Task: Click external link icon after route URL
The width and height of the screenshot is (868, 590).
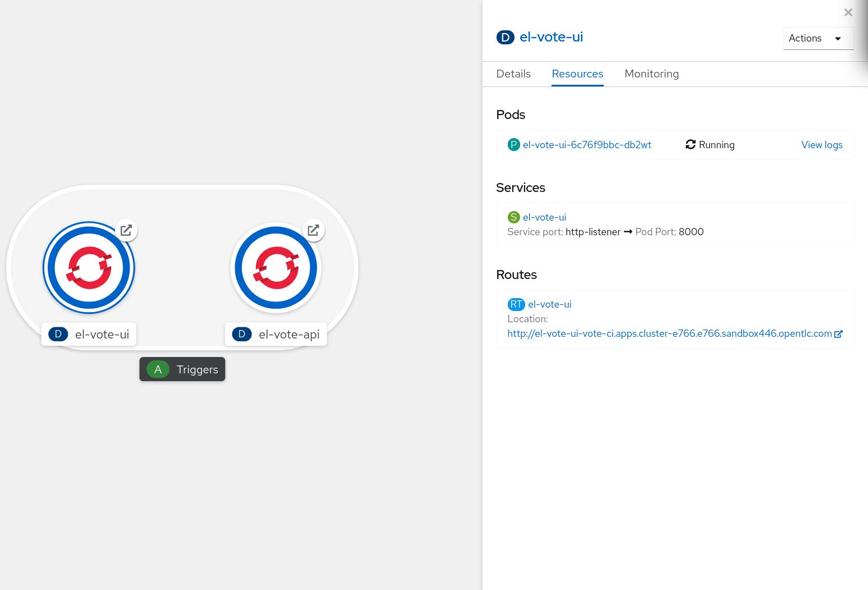Action: [838, 334]
